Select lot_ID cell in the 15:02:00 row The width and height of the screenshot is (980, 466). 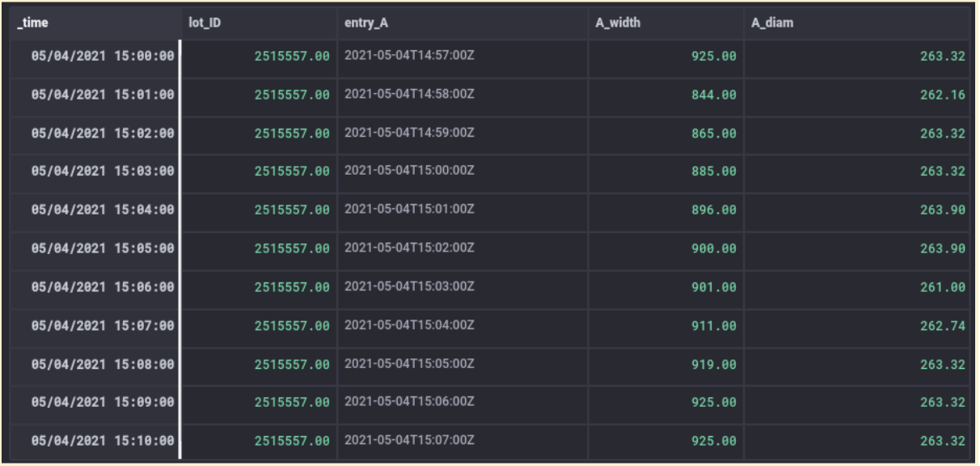click(x=258, y=133)
